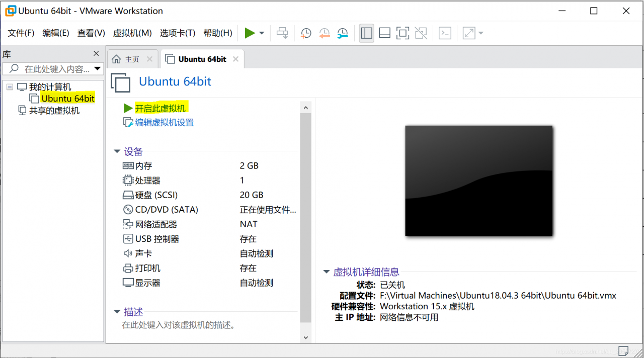Toggle the library sidebar panel

[x=366, y=33]
